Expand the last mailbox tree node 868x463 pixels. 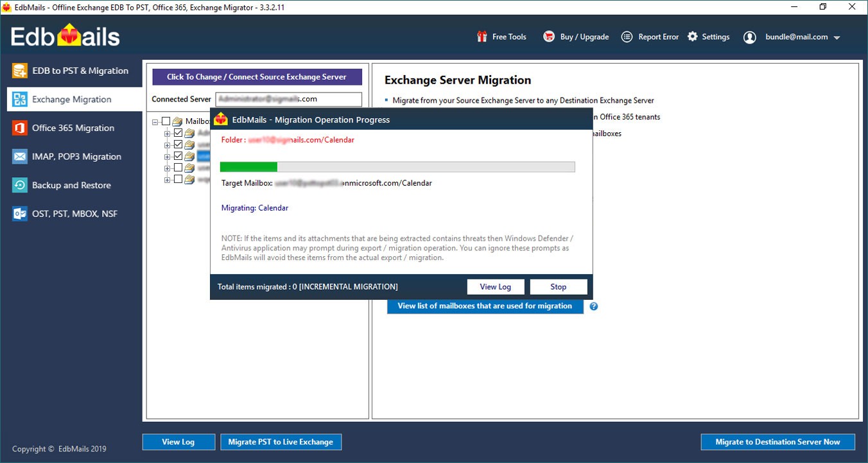point(168,179)
